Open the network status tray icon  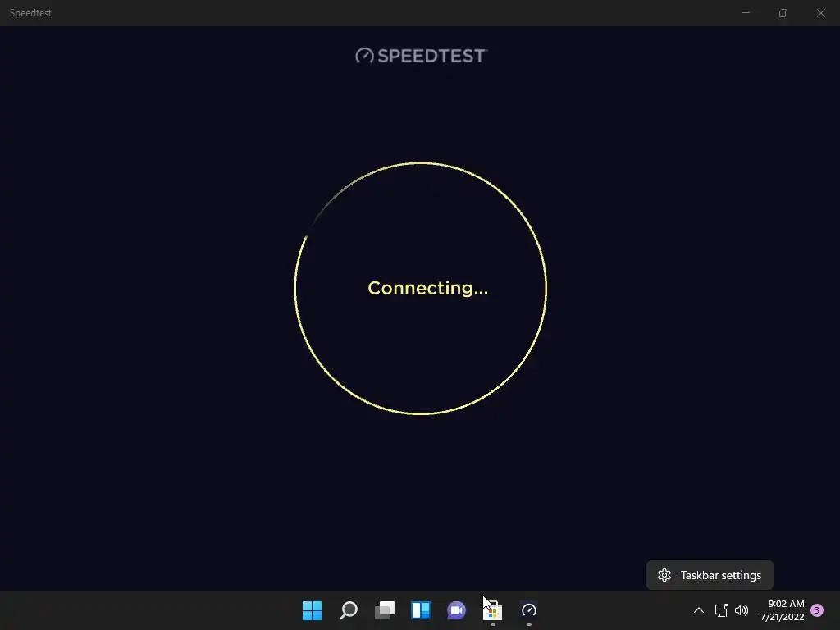722,610
